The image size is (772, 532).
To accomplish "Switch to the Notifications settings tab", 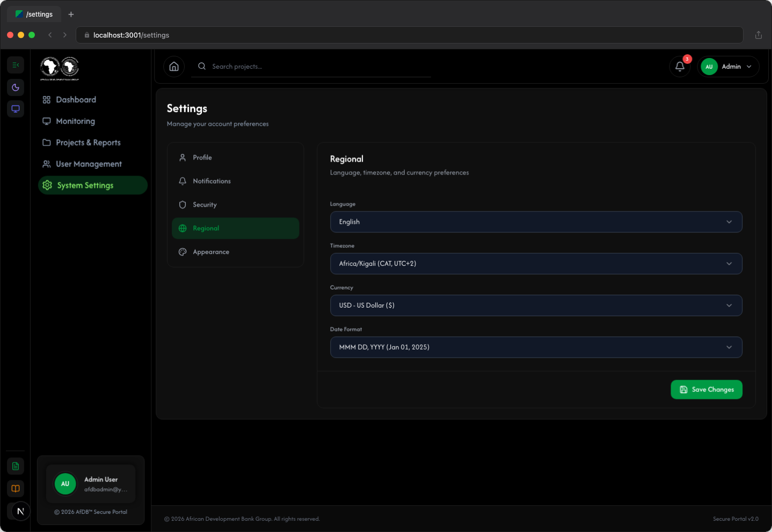I will click(235, 181).
